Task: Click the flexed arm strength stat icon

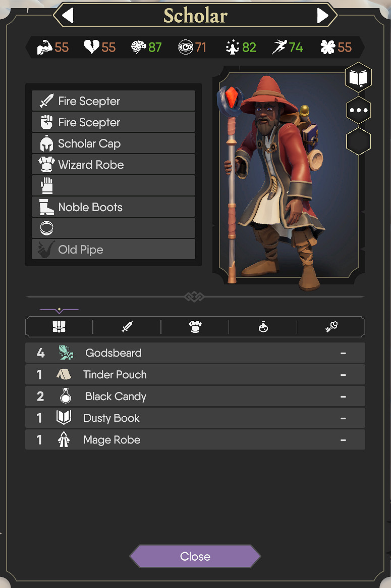Action: click(45, 47)
